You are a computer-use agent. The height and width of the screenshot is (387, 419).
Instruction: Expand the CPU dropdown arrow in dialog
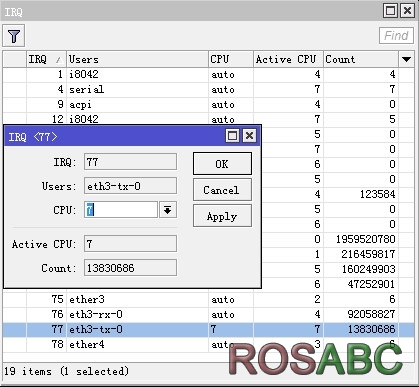point(168,210)
